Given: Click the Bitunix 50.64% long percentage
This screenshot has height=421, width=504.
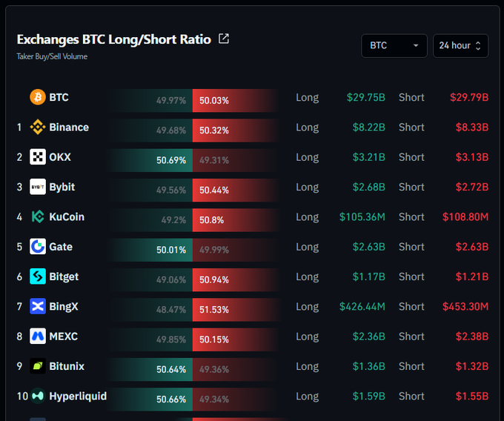Looking at the screenshot, I should [171, 370].
